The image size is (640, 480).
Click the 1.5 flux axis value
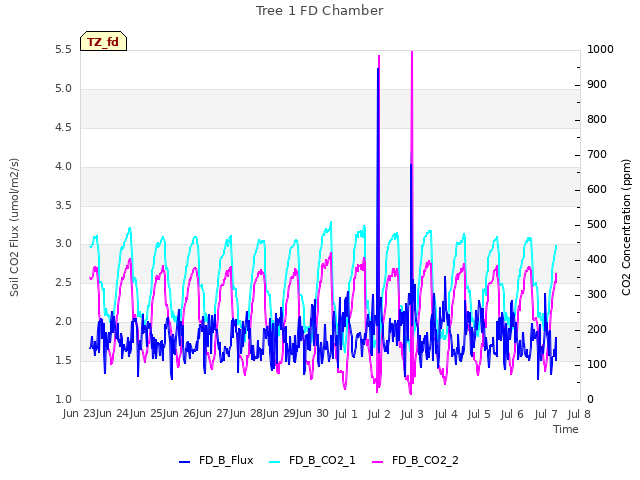(x=63, y=360)
